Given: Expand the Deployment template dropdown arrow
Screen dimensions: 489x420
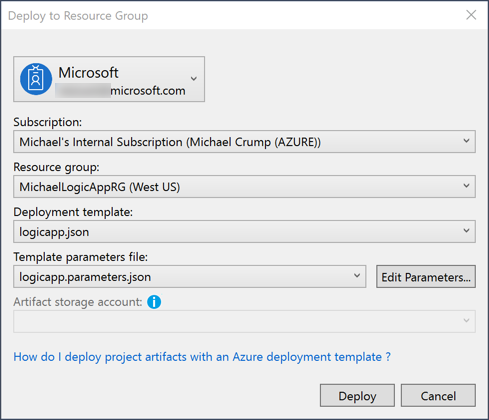Looking at the screenshot, I should [x=466, y=231].
